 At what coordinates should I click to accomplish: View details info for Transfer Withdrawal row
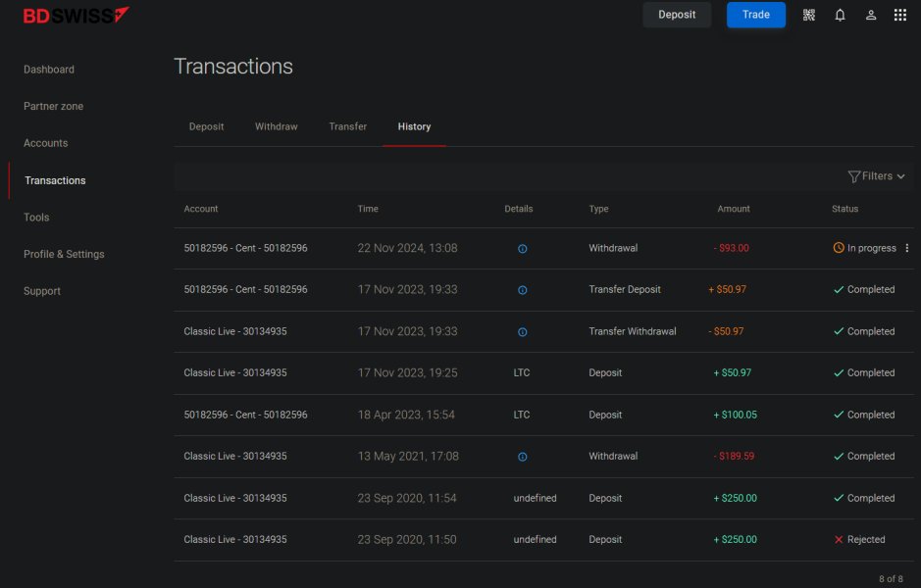point(522,332)
